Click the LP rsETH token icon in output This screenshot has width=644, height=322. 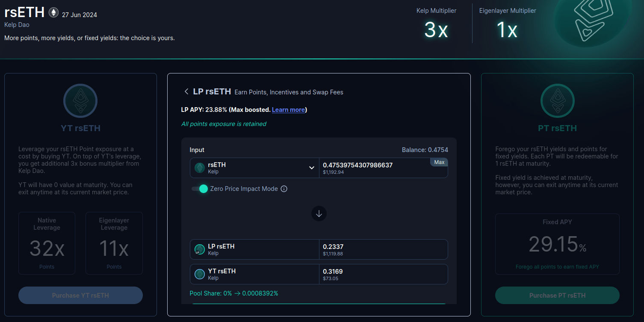199,249
